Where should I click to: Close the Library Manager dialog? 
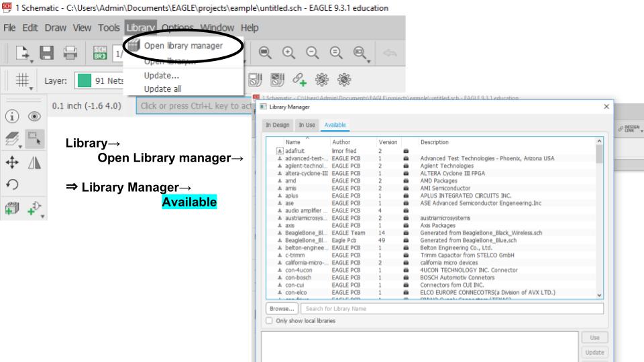(606, 107)
